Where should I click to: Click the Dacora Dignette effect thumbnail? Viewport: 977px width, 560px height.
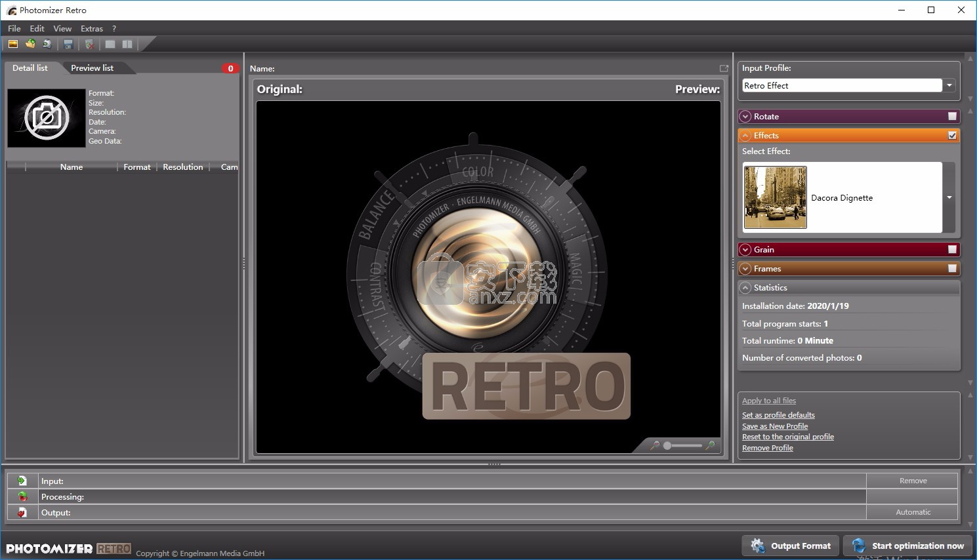tap(775, 197)
